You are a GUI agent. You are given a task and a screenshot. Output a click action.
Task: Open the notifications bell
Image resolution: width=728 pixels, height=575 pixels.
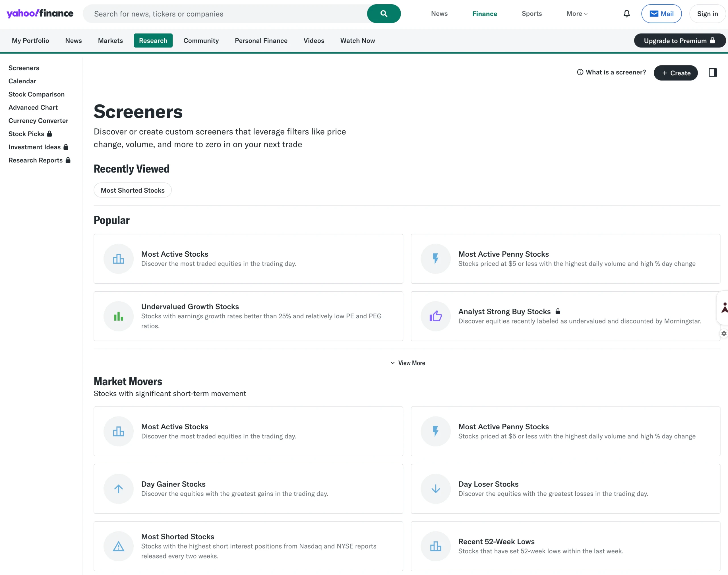[x=626, y=14]
